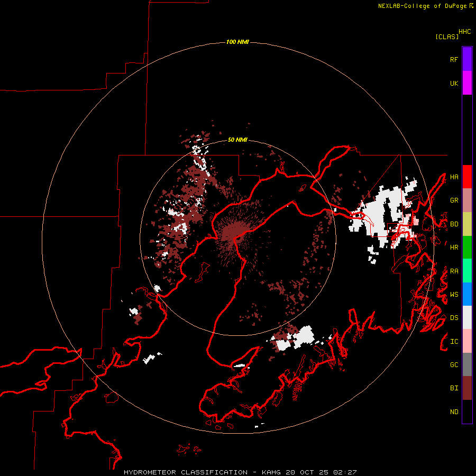Click the BD legend label

(x=454, y=224)
